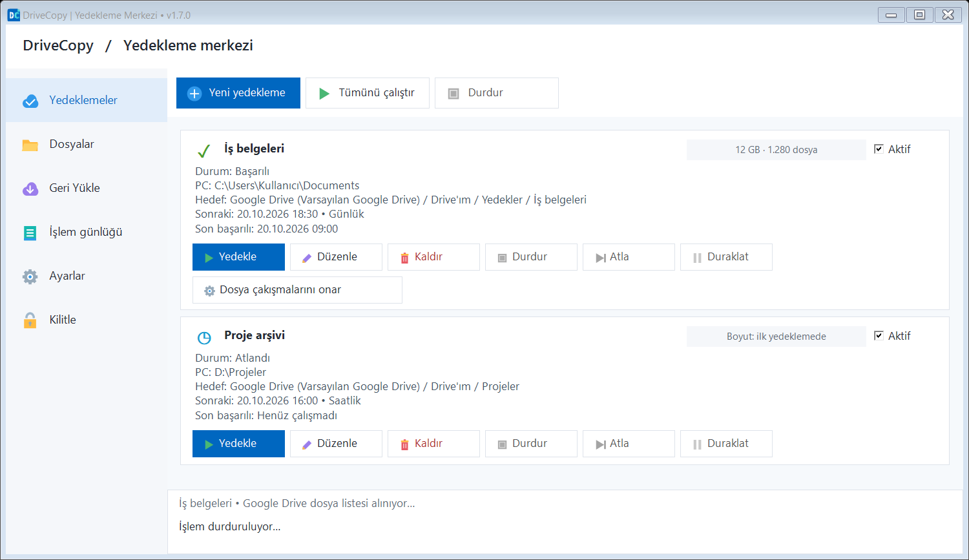Click the Kilitle padlock icon
Viewport: 969px width, 560px height.
click(x=30, y=320)
